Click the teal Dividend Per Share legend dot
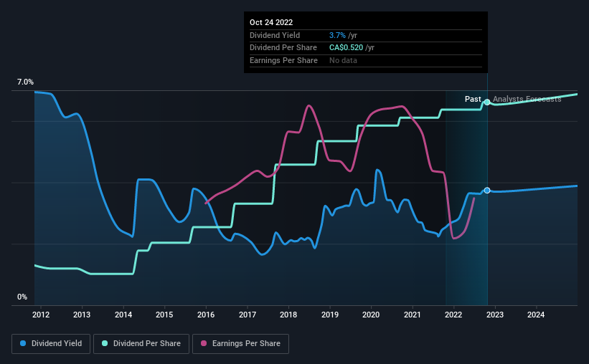Viewport: 589px width, 364px height. 105,343
